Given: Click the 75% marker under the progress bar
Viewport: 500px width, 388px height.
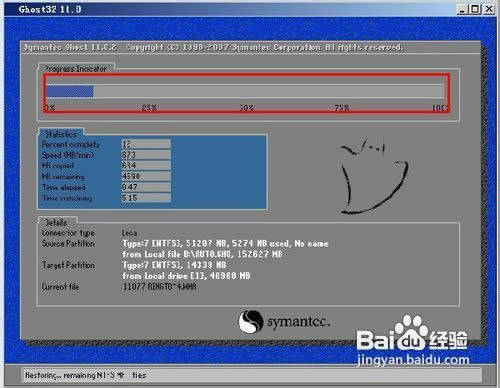Looking at the screenshot, I should (x=342, y=108).
